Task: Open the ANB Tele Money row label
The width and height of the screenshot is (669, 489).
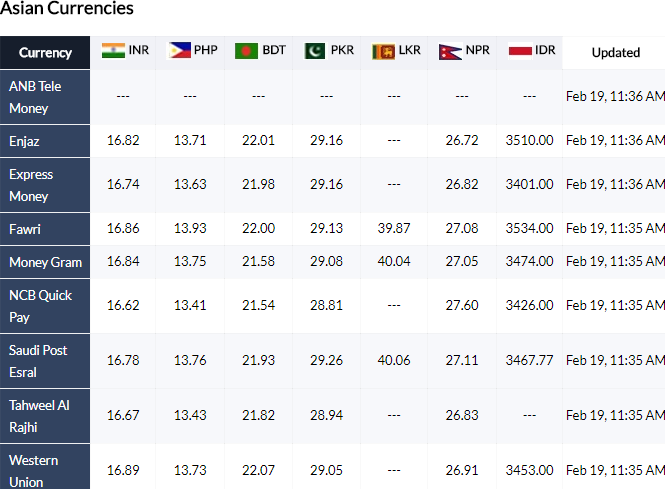Action: 45,97
